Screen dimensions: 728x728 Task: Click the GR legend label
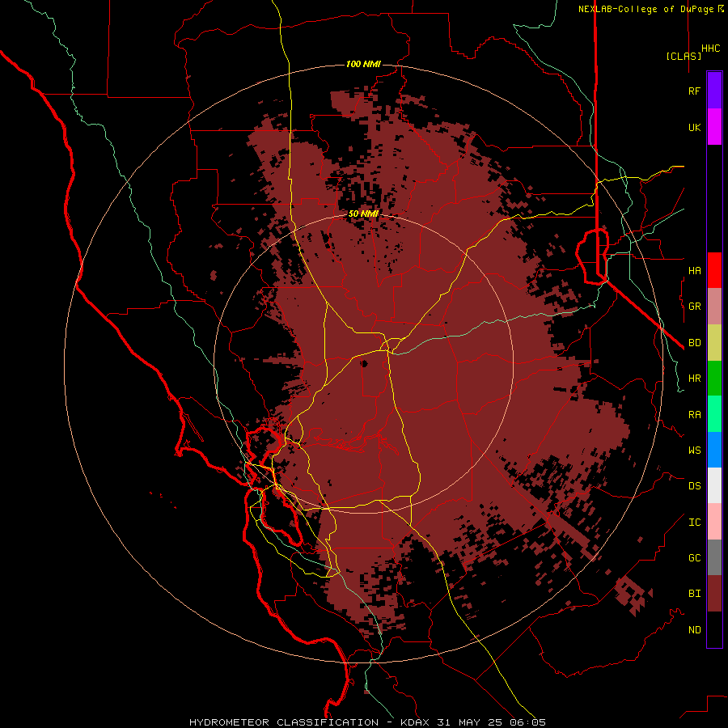tap(694, 307)
